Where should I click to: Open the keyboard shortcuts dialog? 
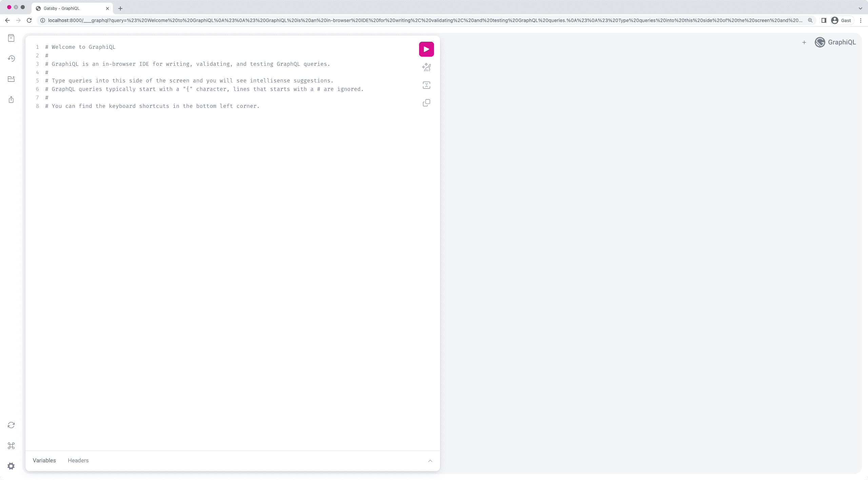(x=11, y=446)
